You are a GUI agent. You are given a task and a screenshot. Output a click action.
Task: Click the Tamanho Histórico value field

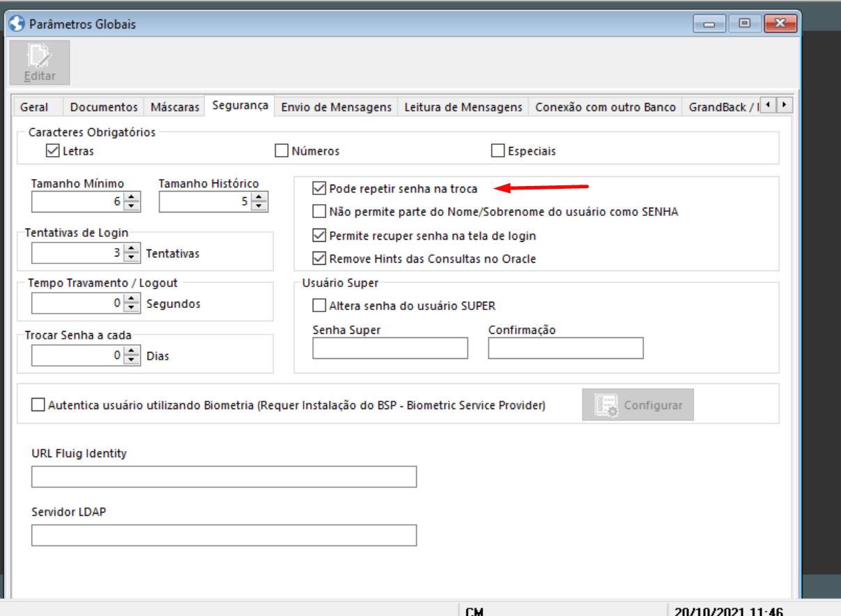205,202
